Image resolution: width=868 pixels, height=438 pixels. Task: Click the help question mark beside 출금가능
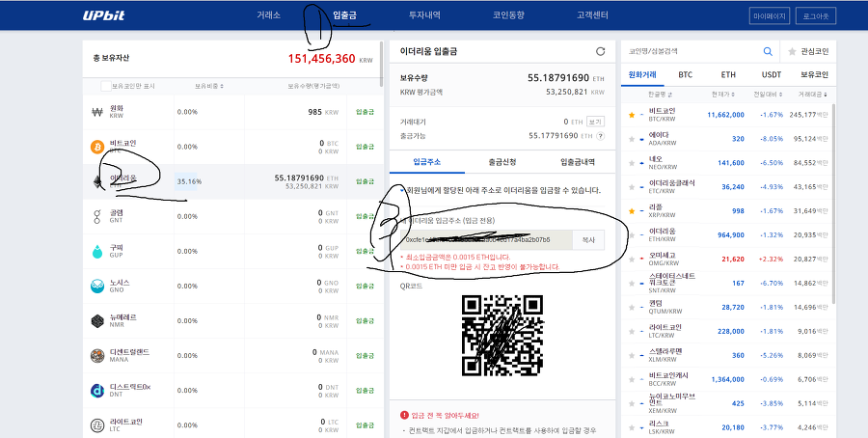[x=600, y=136]
